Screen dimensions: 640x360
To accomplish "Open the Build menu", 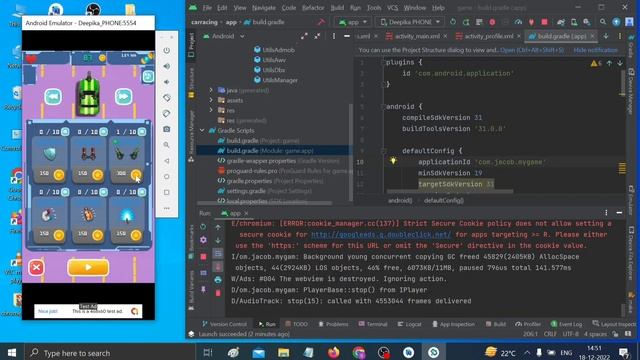I will [337, 8].
